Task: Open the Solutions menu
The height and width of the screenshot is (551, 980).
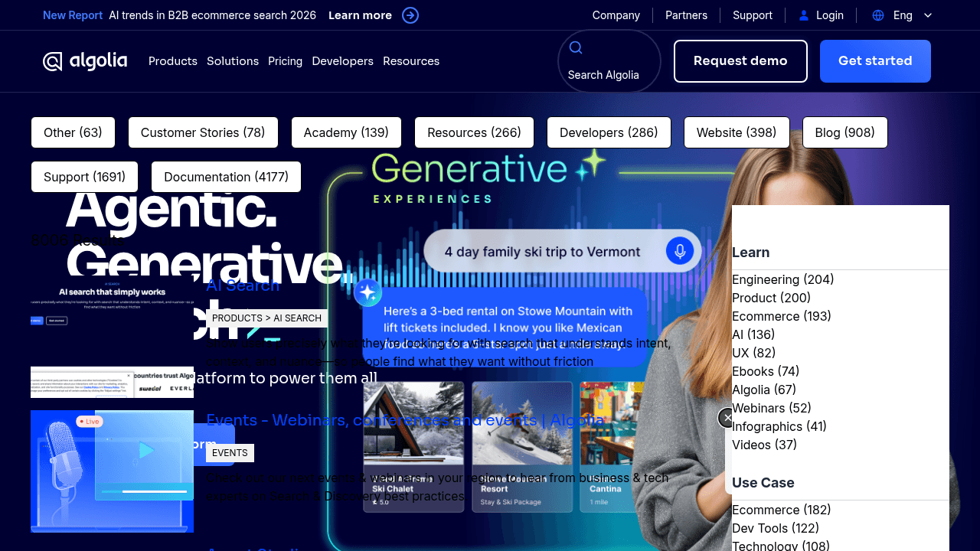Action: pos(233,61)
